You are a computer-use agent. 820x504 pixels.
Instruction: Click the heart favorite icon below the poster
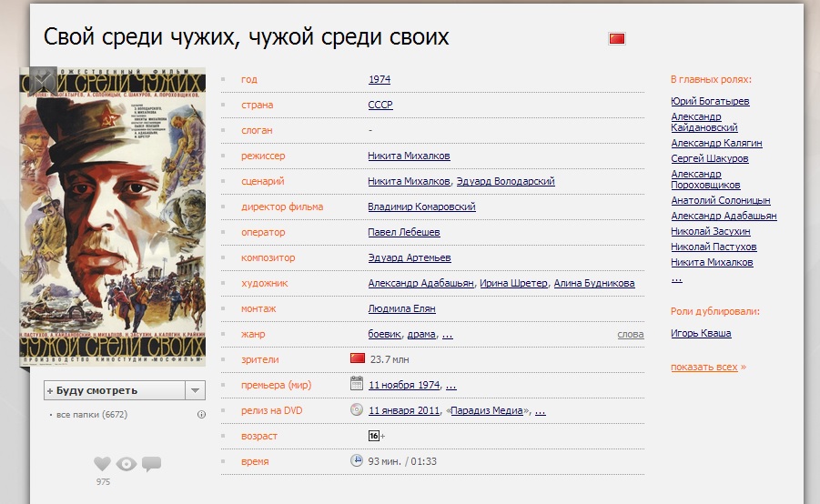click(102, 464)
